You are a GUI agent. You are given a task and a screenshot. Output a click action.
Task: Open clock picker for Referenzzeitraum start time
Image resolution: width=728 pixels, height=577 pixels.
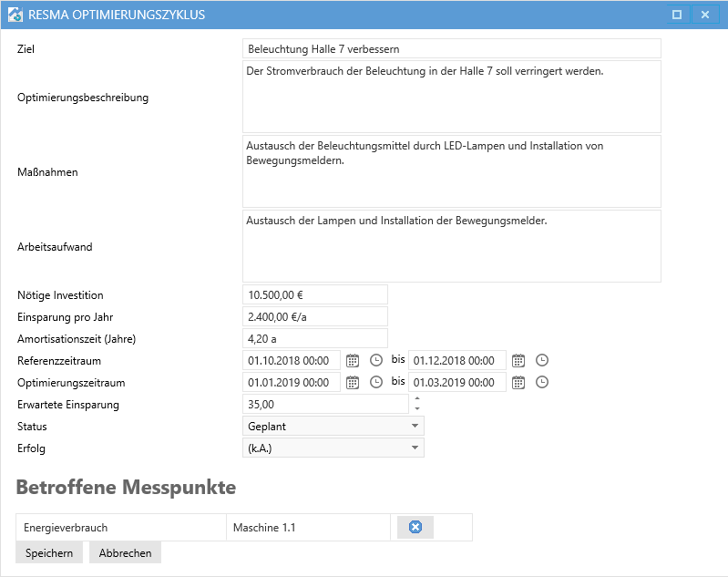click(x=375, y=360)
